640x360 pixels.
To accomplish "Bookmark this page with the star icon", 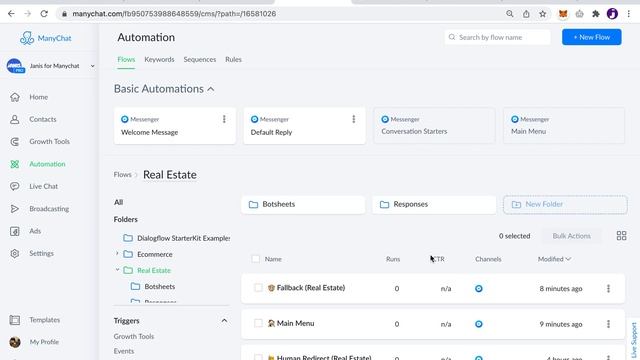I will point(542,14).
